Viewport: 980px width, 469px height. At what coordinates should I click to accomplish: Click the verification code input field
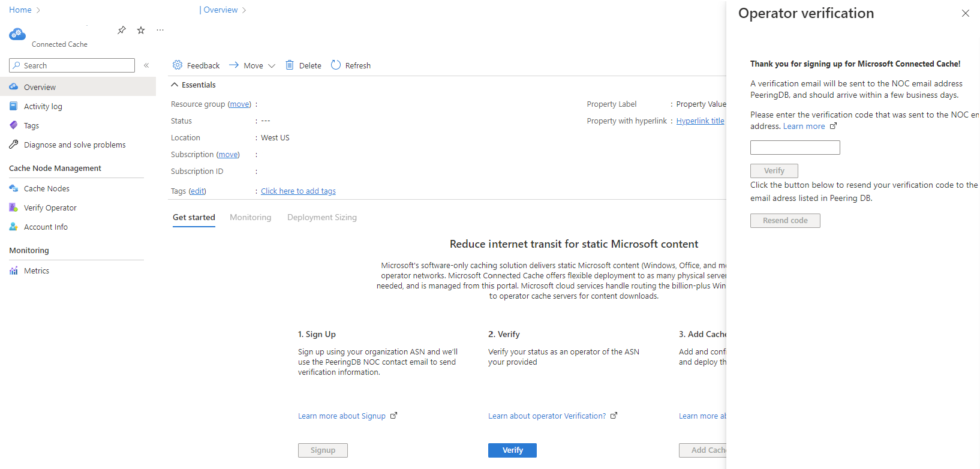795,148
